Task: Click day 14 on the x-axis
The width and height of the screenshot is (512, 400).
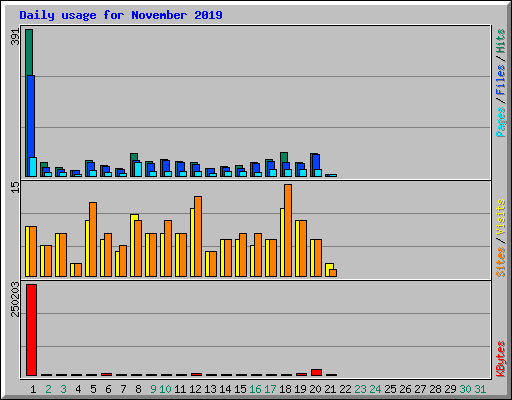Action: click(225, 389)
